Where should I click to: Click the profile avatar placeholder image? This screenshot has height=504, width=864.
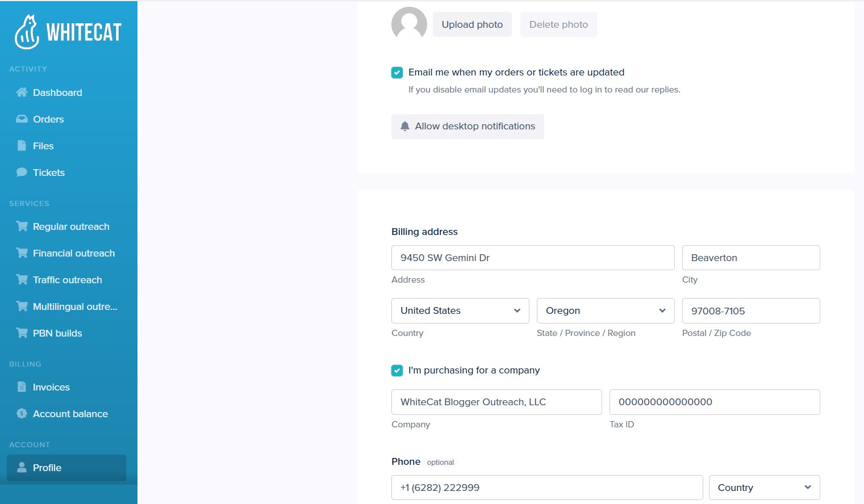pos(409,24)
